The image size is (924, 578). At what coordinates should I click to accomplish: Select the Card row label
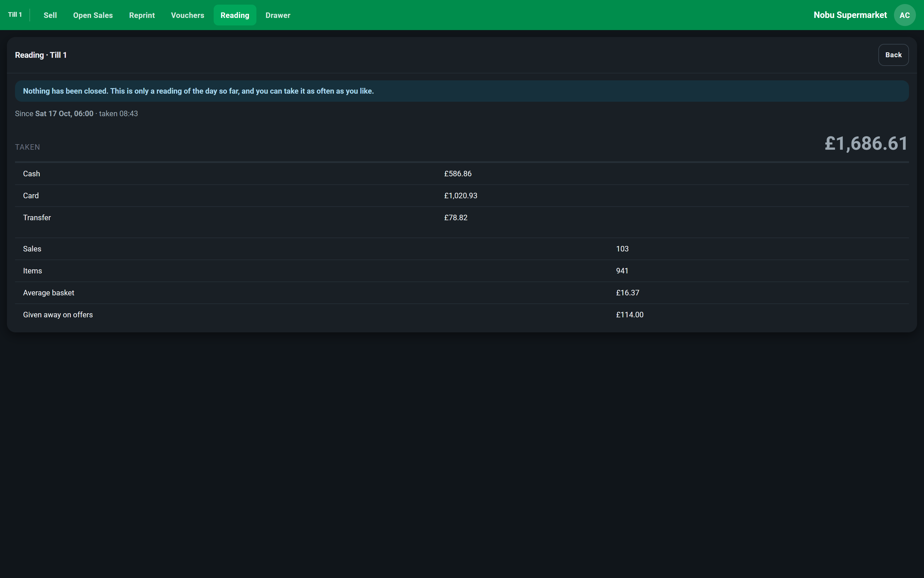[x=31, y=196]
